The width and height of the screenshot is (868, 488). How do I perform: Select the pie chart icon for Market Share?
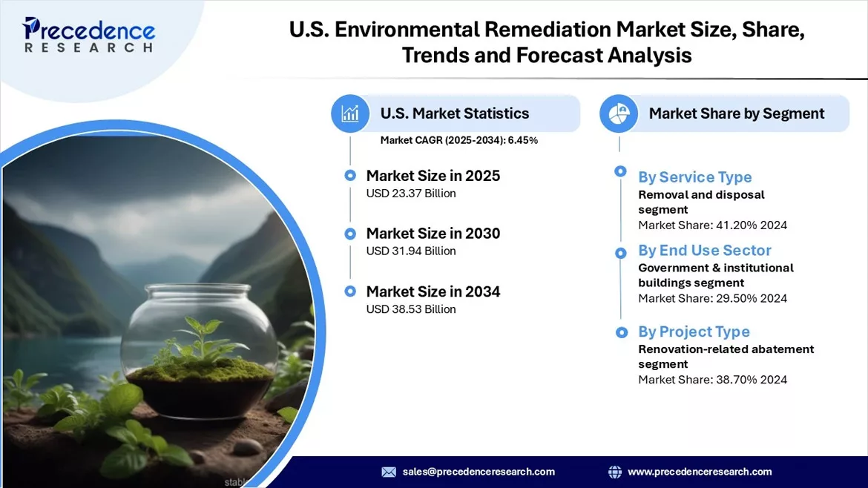(x=618, y=113)
